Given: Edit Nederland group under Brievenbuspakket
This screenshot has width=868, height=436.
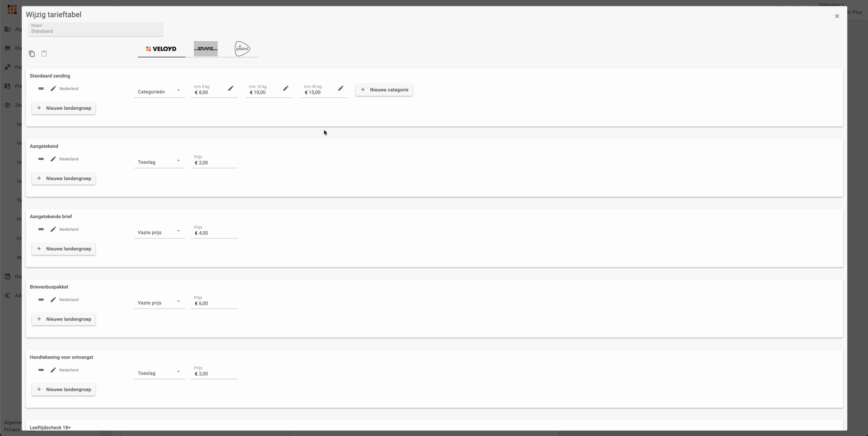Looking at the screenshot, I should click(53, 300).
